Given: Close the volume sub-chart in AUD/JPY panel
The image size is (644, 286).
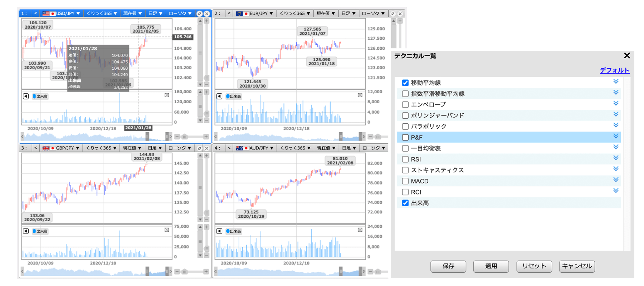Looking at the screenshot, I should click(x=360, y=230).
